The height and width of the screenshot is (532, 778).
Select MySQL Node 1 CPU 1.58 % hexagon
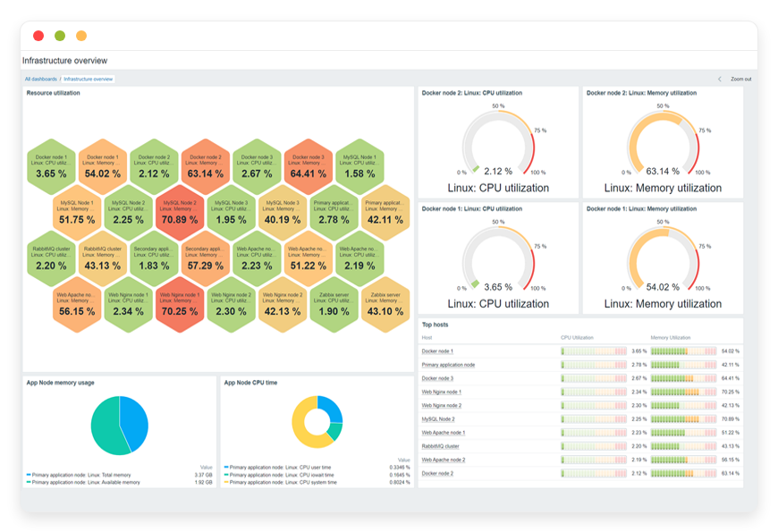[359, 166]
